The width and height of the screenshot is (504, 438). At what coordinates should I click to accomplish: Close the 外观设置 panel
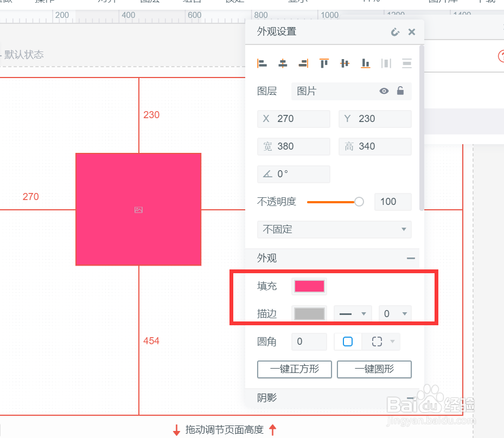coord(412,32)
